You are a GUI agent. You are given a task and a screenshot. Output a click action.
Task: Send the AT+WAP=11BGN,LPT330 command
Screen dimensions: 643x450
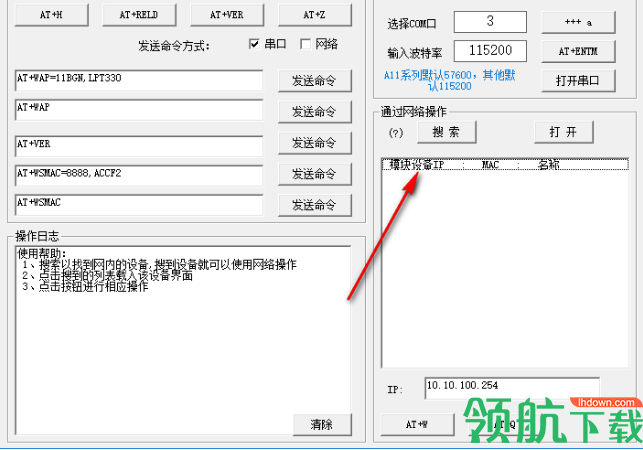coord(315,80)
